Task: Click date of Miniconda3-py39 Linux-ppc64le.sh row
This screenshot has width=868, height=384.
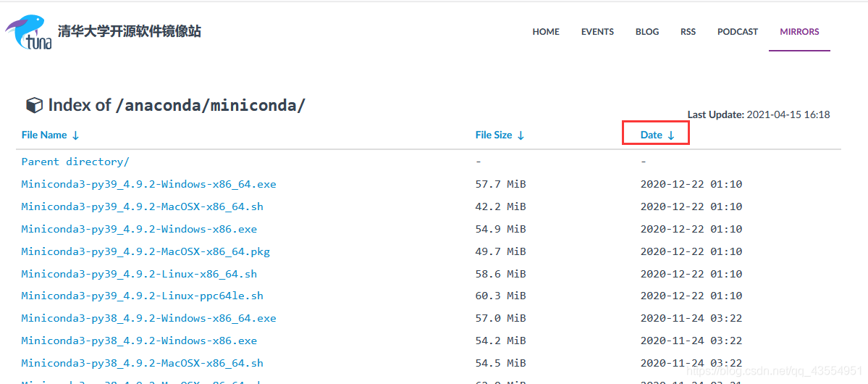Action: 691,296
